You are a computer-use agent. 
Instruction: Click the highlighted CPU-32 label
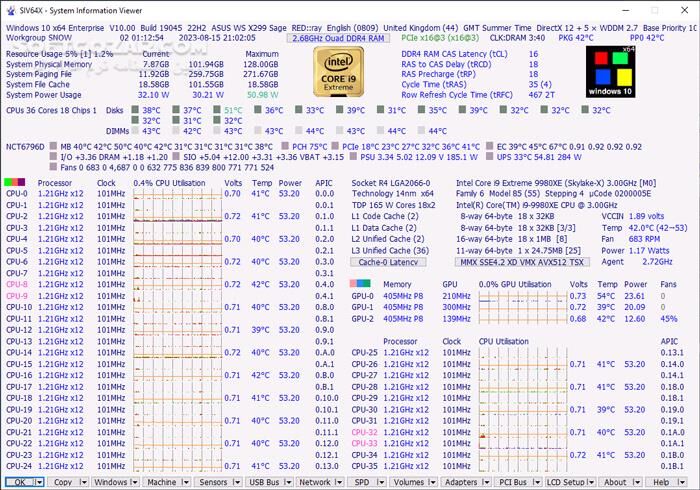point(364,432)
